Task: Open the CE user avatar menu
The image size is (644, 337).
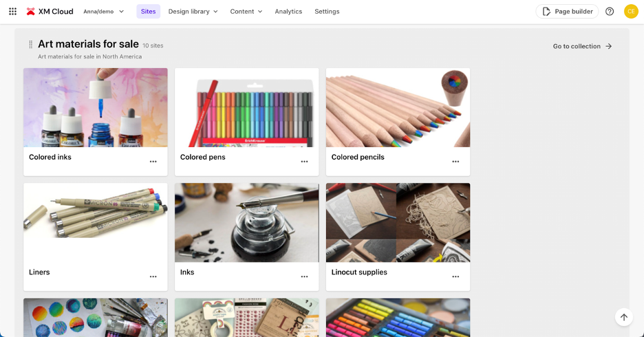Action: pyautogui.click(x=631, y=12)
